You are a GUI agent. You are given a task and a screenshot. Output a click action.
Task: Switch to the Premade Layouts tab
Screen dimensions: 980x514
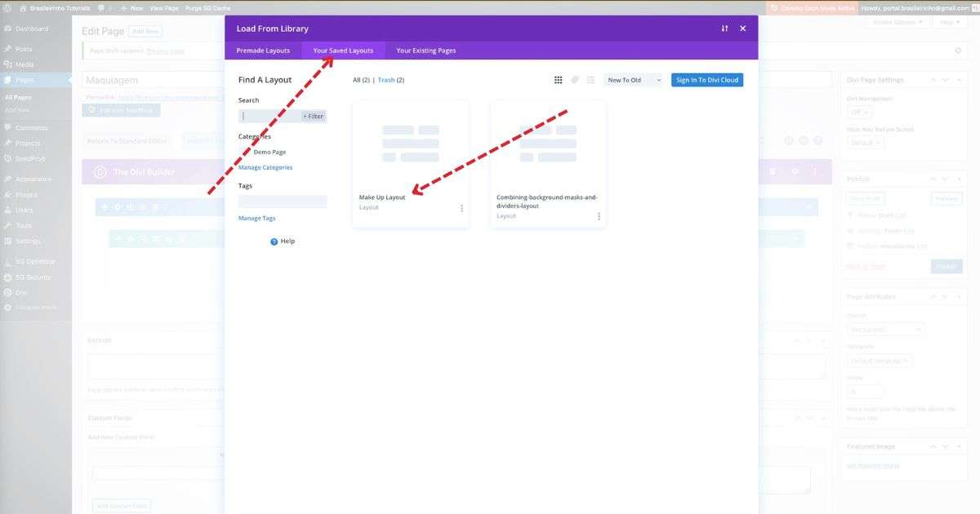point(263,51)
